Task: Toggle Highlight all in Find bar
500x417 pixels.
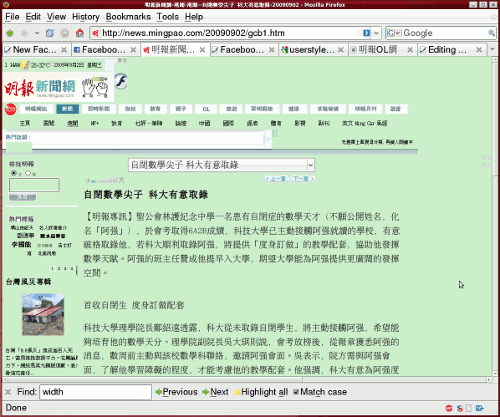Action: tap(261, 392)
